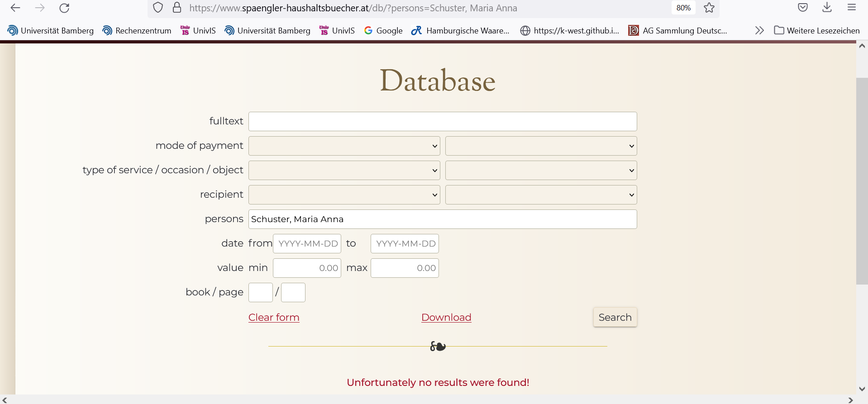Click the value min field
The image size is (868, 404).
click(307, 268)
